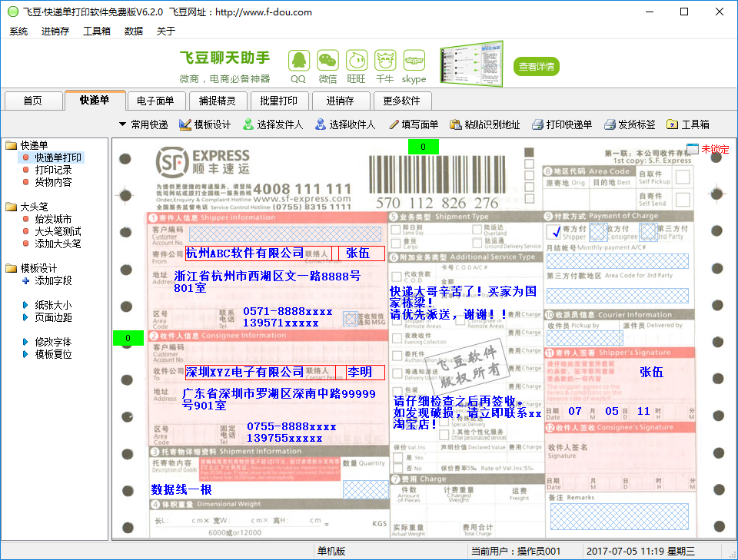
Task: Switch to the 首页 tab
Action: coord(33,101)
